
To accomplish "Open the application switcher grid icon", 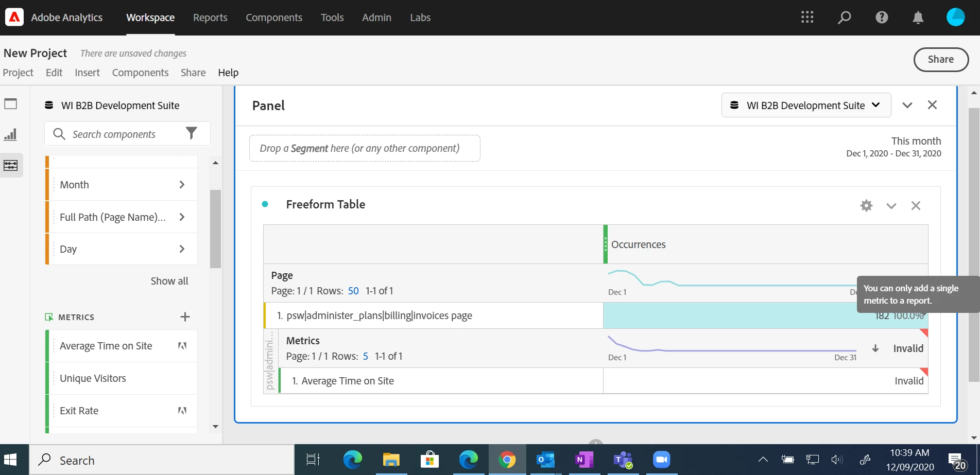I will click(x=807, y=17).
